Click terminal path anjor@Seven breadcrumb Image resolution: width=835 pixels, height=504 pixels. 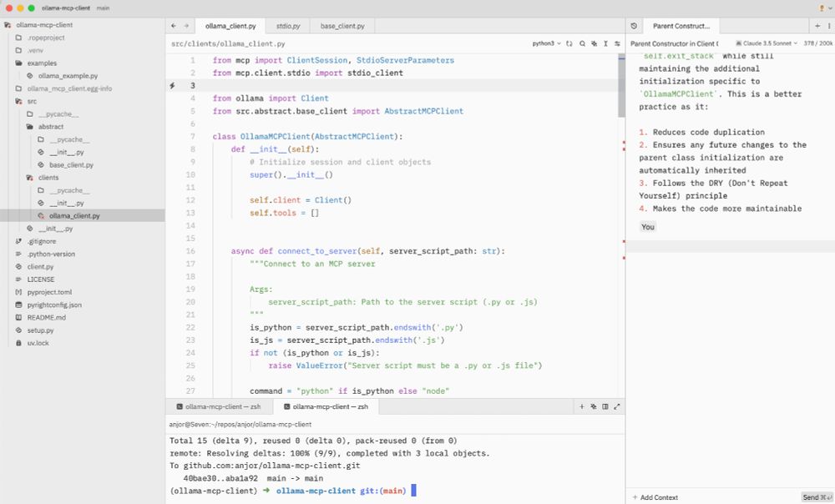click(x=240, y=425)
